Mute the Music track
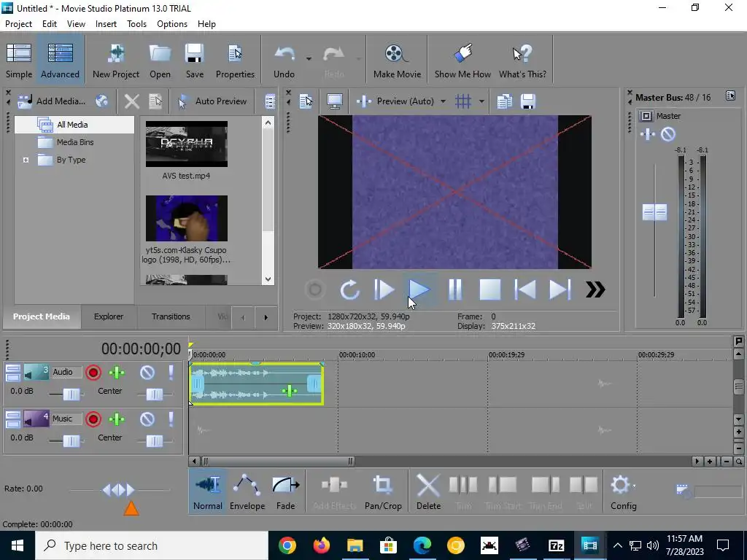This screenshot has width=747, height=560. coord(147,419)
